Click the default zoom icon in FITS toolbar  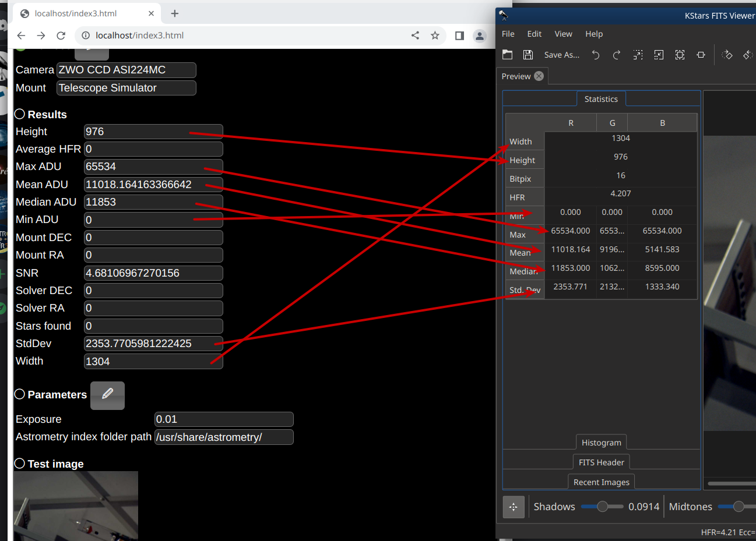(x=701, y=55)
